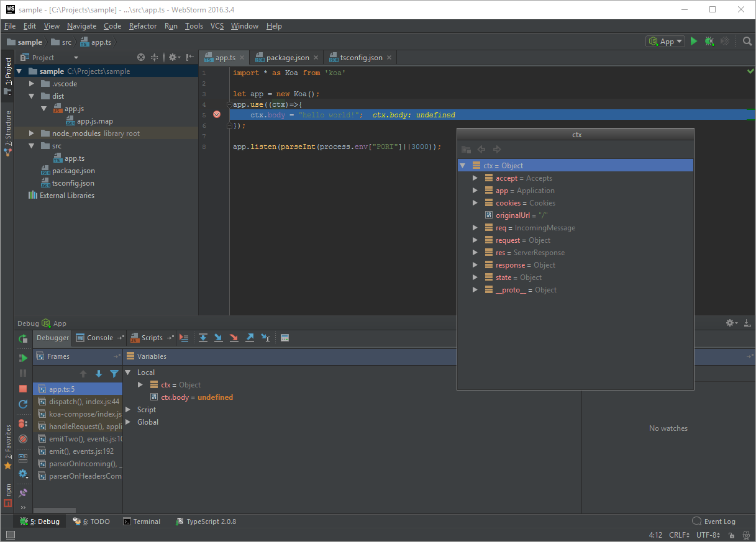Screen dimensions: 756x542
Task: Click Collapse All icon in Project panel
Action: coord(155,57)
